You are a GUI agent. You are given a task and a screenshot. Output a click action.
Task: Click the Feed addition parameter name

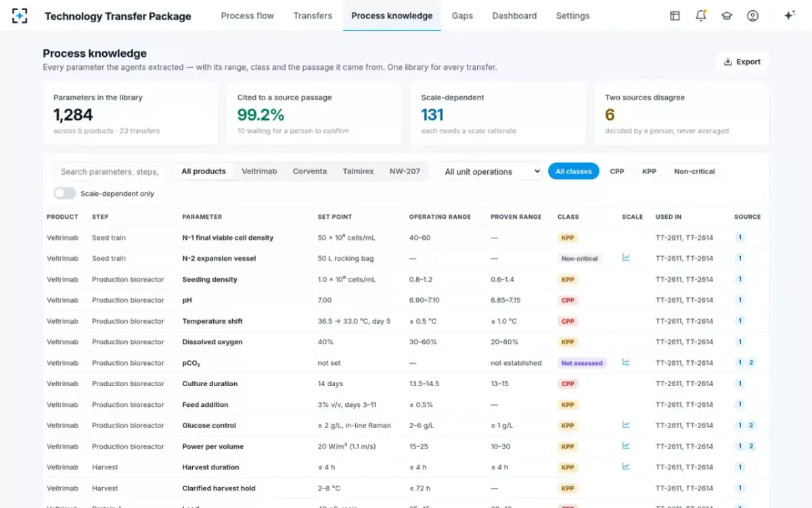205,404
